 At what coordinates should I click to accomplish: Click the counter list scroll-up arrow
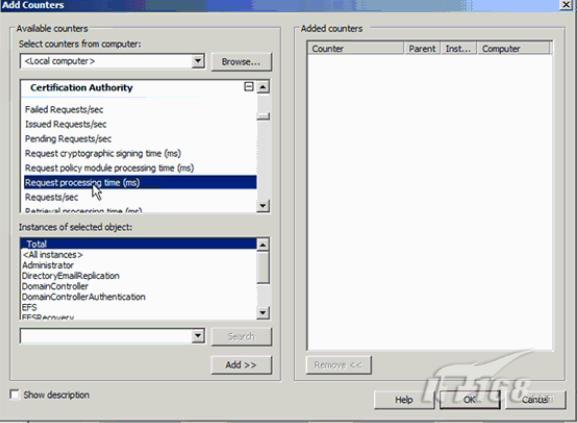click(x=263, y=87)
